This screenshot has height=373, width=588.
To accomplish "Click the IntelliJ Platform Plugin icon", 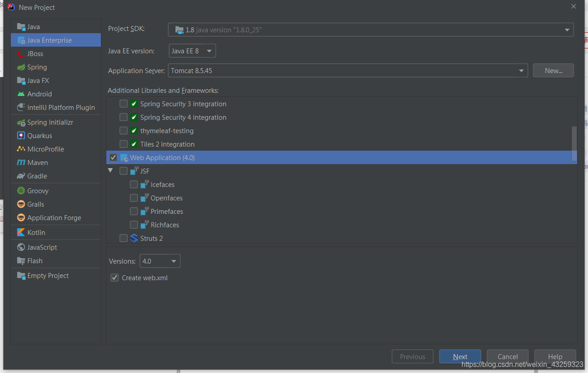I will pyautogui.click(x=21, y=108).
